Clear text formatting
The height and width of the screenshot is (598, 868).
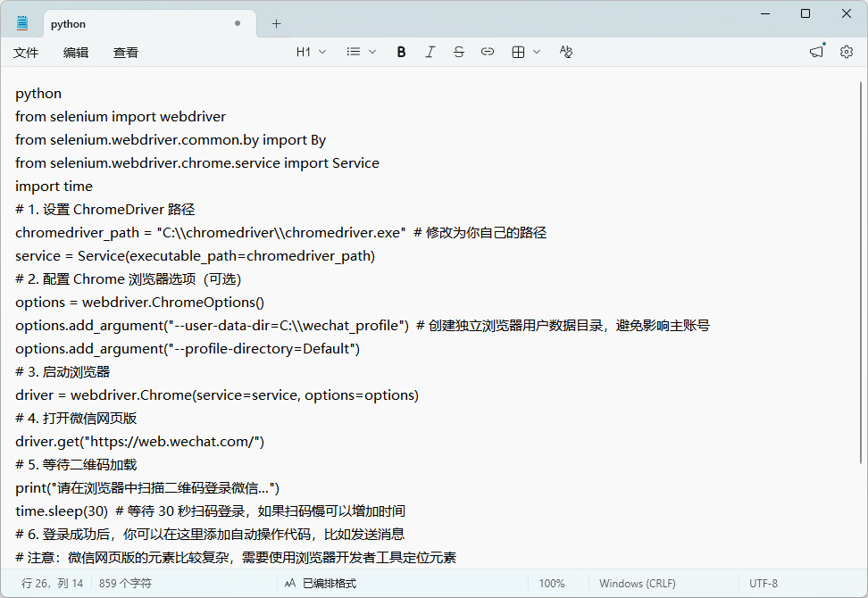pos(566,52)
